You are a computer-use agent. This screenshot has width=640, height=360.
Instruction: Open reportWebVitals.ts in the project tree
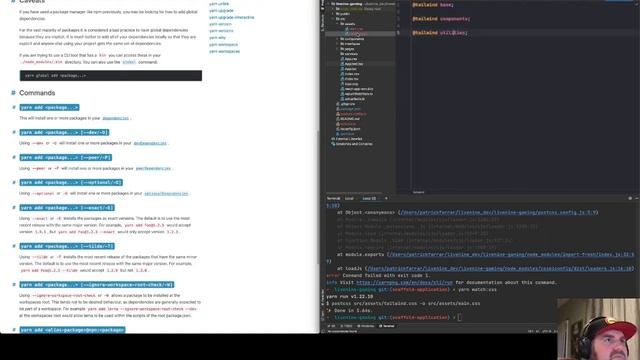pos(356,94)
